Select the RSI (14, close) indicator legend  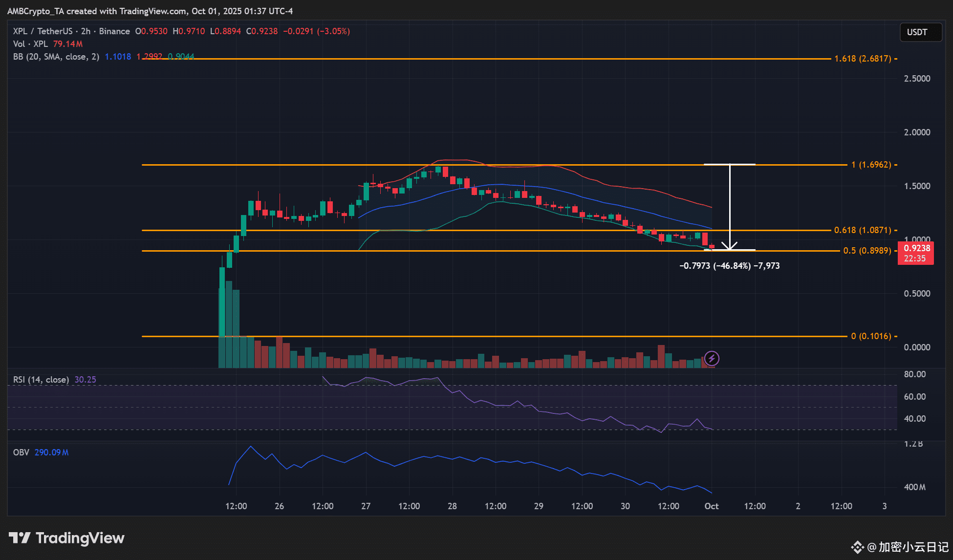tap(41, 380)
